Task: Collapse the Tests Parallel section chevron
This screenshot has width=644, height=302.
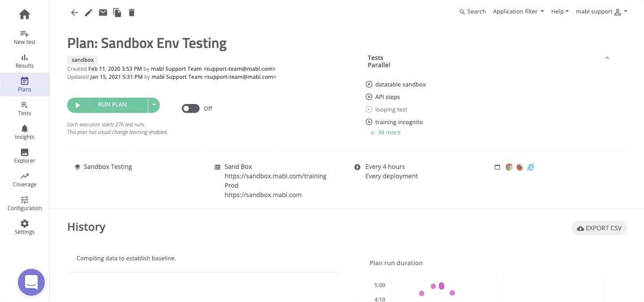Action: 607,58
